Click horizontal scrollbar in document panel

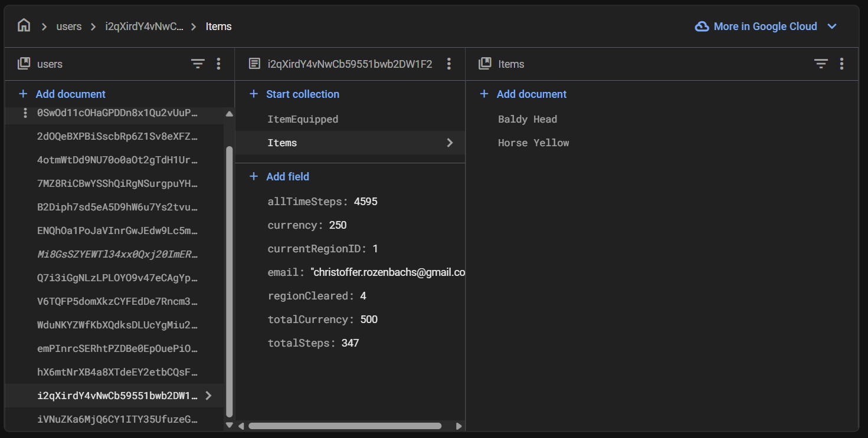pos(345,426)
